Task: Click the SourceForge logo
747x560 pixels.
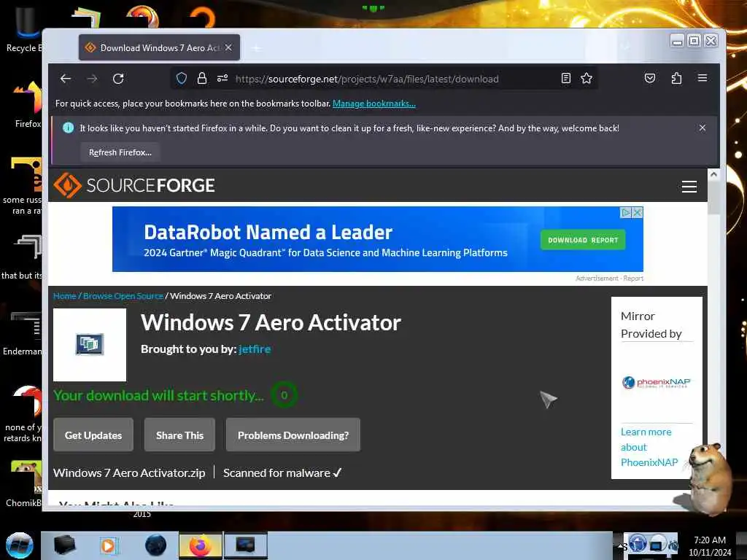Action: tap(134, 185)
